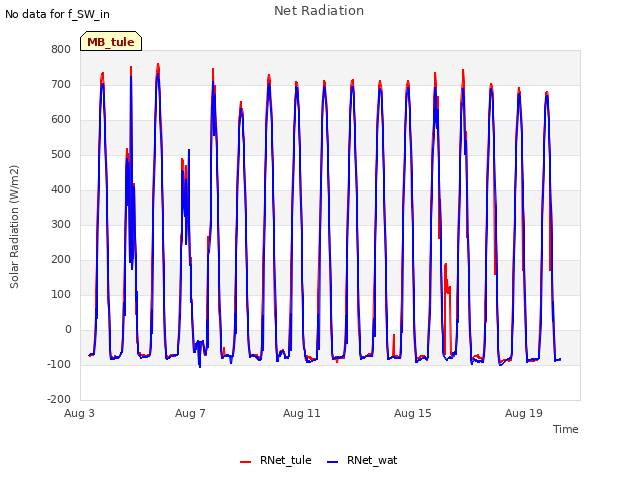The image size is (640, 480).
Task: Click the 300 y-axis tick label
Action: click(x=61, y=224)
